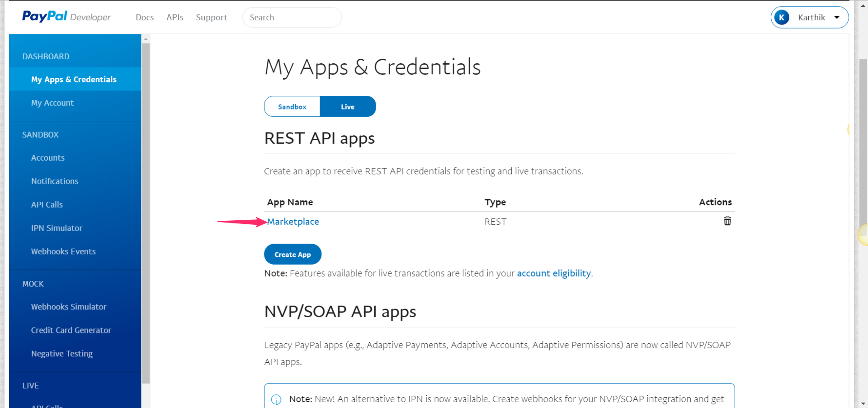Switch to the Sandbox toggle
The width and height of the screenshot is (868, 408).
pos(292,107)
